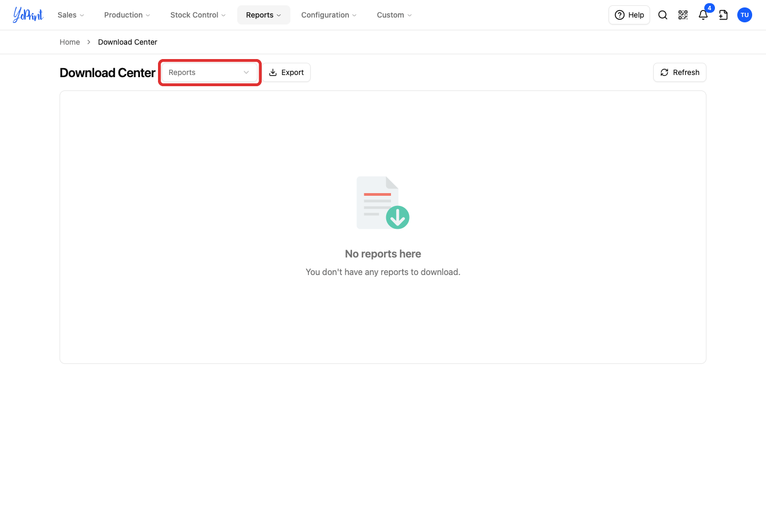This screenshot has height=532, width=766.
Task: Expand the Custom menu
Action: point(394,15)
